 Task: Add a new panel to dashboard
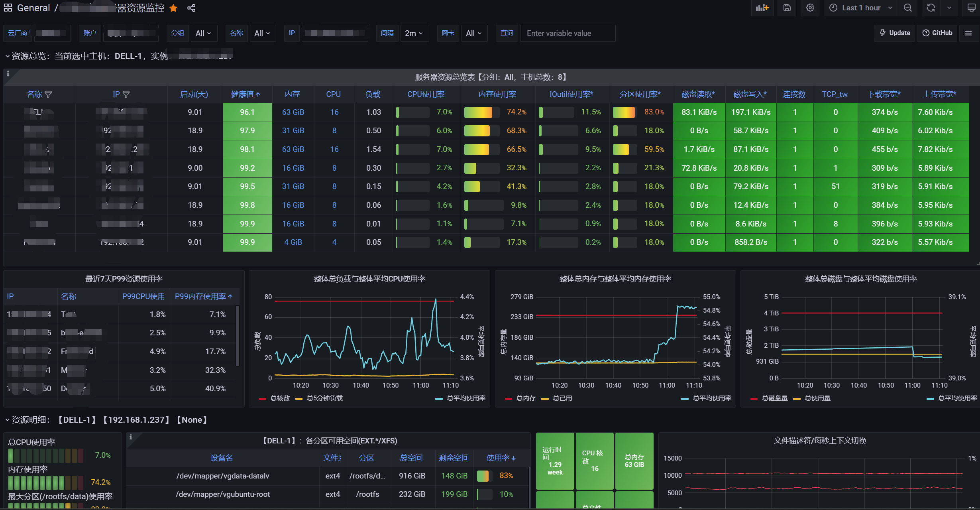coord(762,8)
